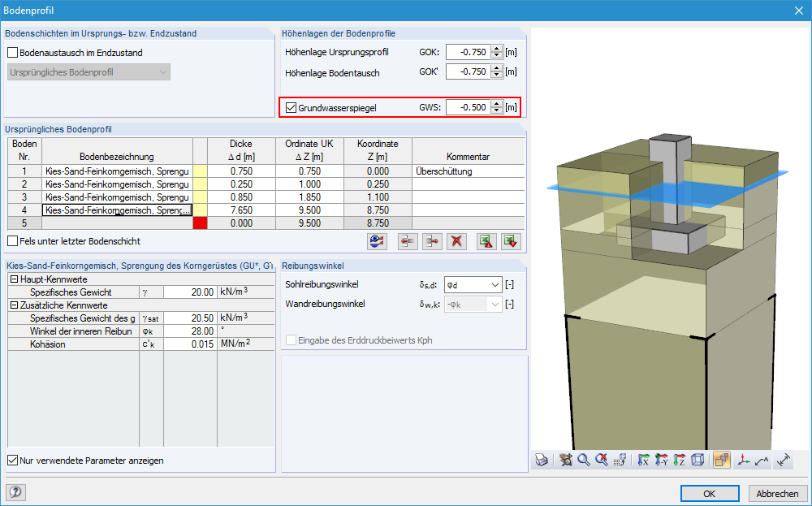Open the soil library eye icon
This screenshot has height=506, width=812.
pyautogui.click(x=377, y=241)
